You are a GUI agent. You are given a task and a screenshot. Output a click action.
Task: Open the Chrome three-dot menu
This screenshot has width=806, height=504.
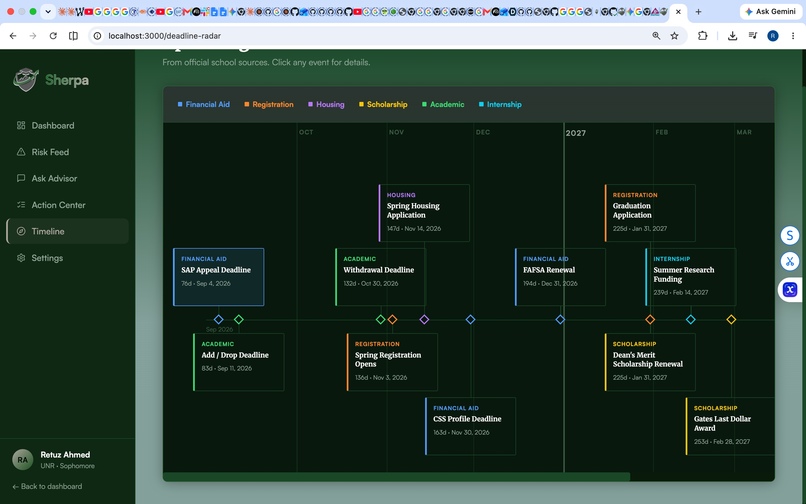point(793,35)
